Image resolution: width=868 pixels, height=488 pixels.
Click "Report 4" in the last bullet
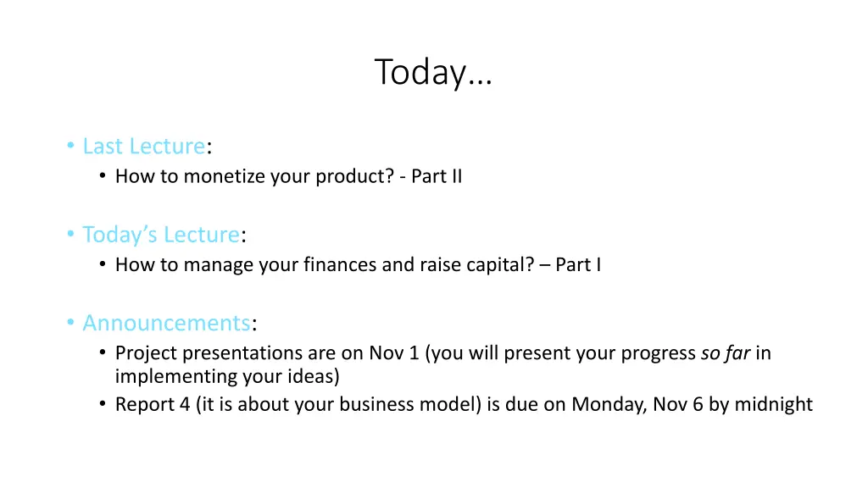coord(153,404)
